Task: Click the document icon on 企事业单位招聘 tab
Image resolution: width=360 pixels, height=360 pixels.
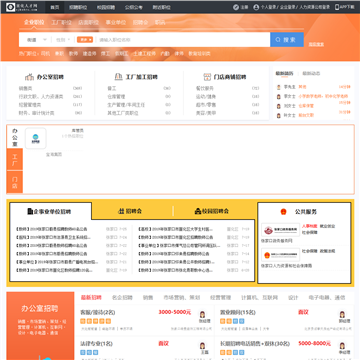Action: pyautogui.click(x=30, y=211)
